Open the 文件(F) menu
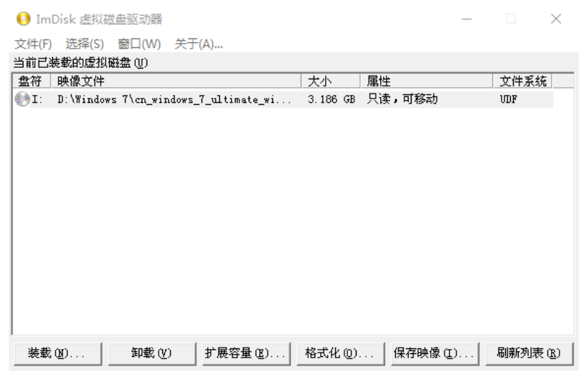588x374 pixels. 33,44
